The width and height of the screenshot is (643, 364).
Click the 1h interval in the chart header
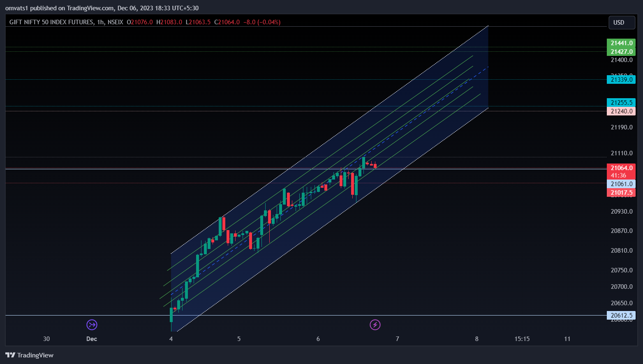pyautogui.click(x=101, y=22)
